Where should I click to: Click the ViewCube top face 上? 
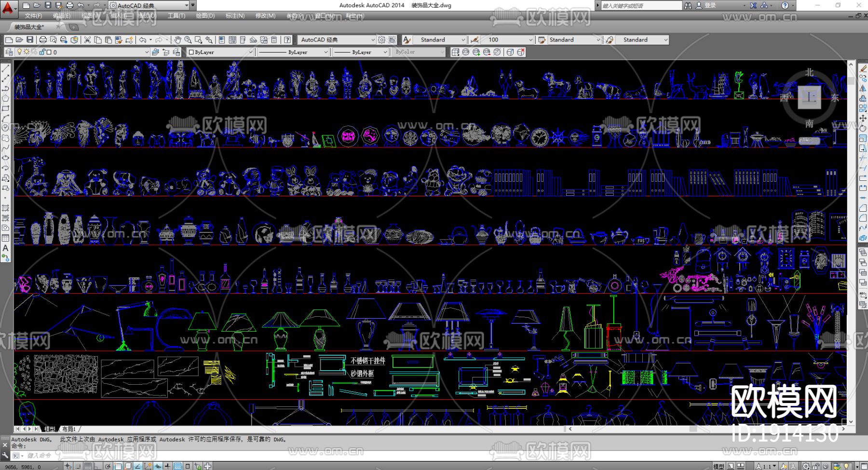point(810,98)
